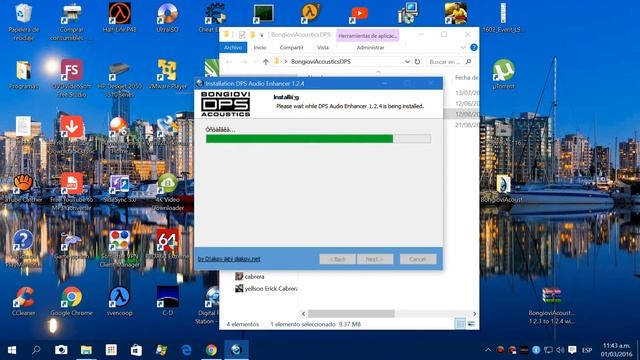The height and width of the screenshot is (360, 640).
Task: Open the Programas folder on the desktop
Action: click(23, 74)
